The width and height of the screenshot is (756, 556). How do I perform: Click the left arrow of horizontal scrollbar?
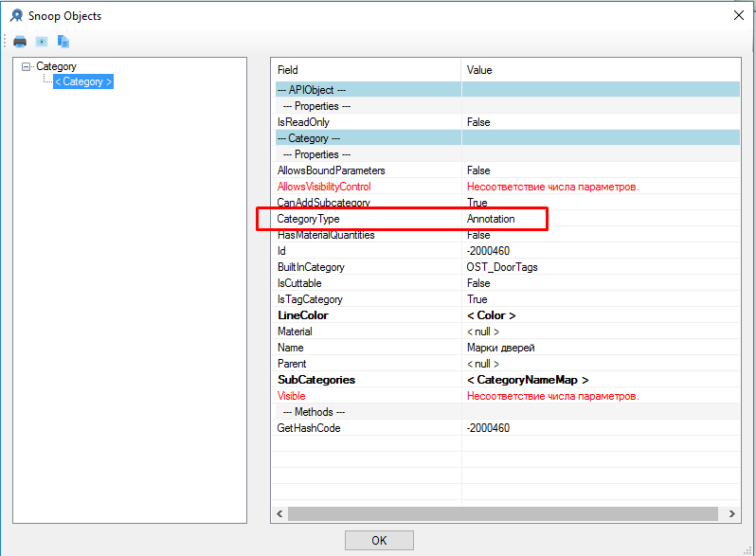point(279,513)
